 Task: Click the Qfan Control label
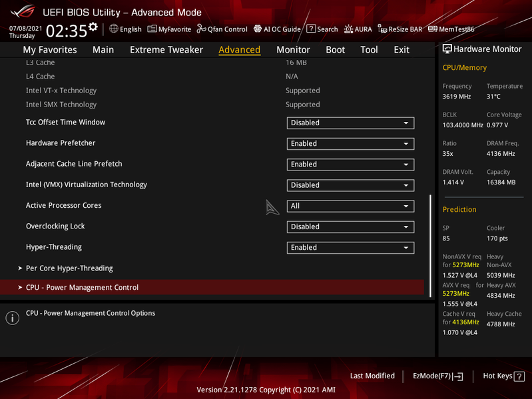click(228, 29)
